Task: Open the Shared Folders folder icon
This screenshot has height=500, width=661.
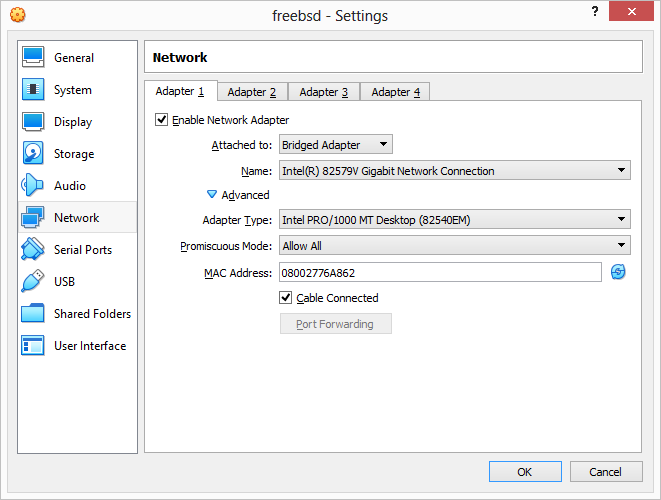Action: point(33,313)
